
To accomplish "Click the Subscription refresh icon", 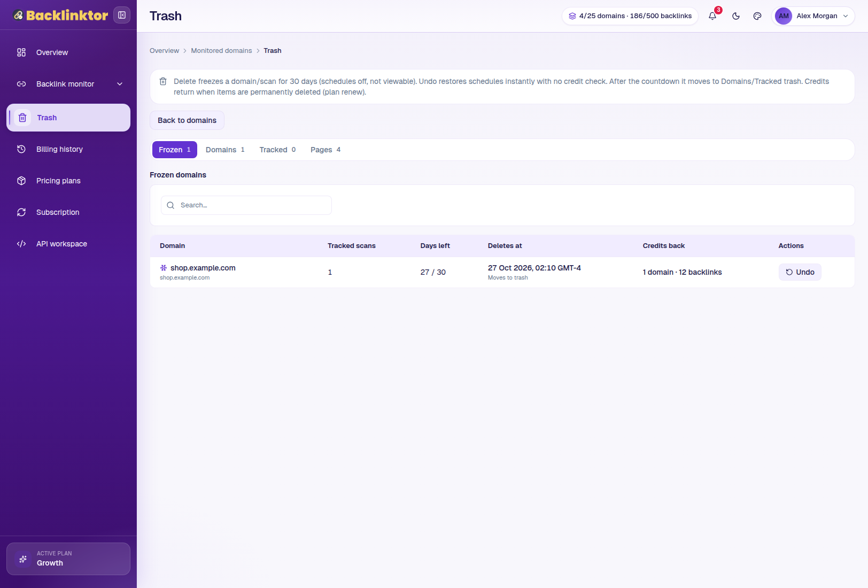I will pos(21,212).
